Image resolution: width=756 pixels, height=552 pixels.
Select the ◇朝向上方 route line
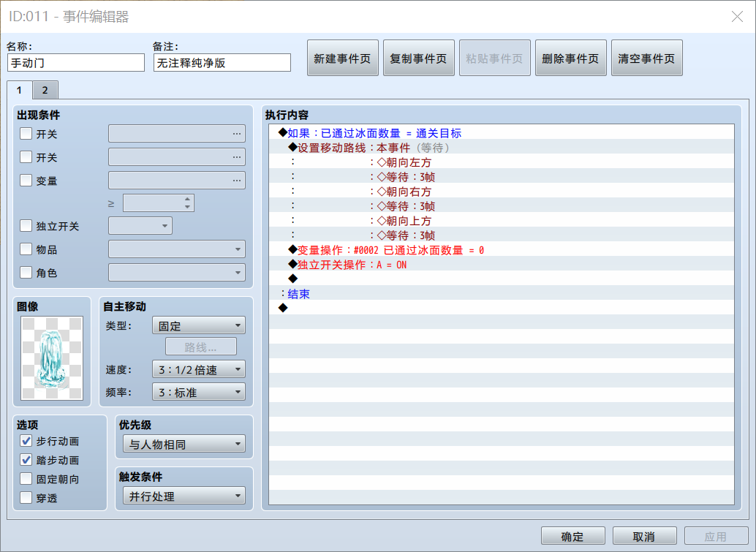[502, 221]
